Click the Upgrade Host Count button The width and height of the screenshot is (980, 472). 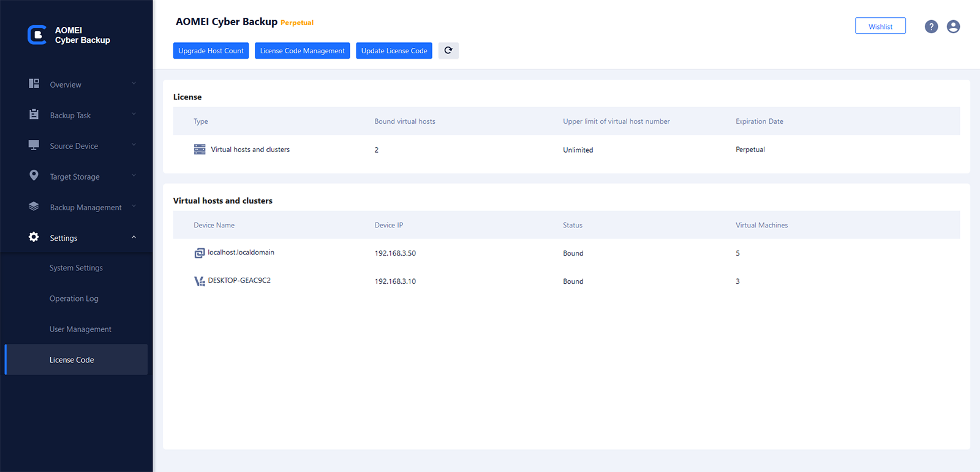(211, 51)
